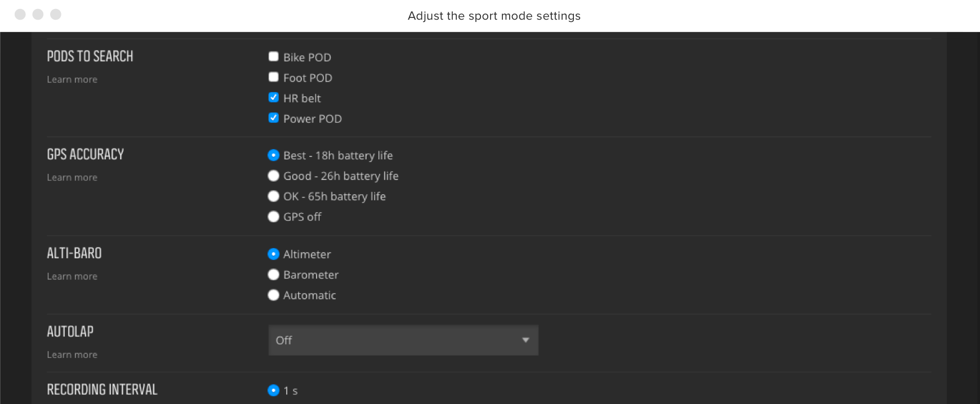Minimize the sport mode settings window
980x404 pixels.
(38, 14)
